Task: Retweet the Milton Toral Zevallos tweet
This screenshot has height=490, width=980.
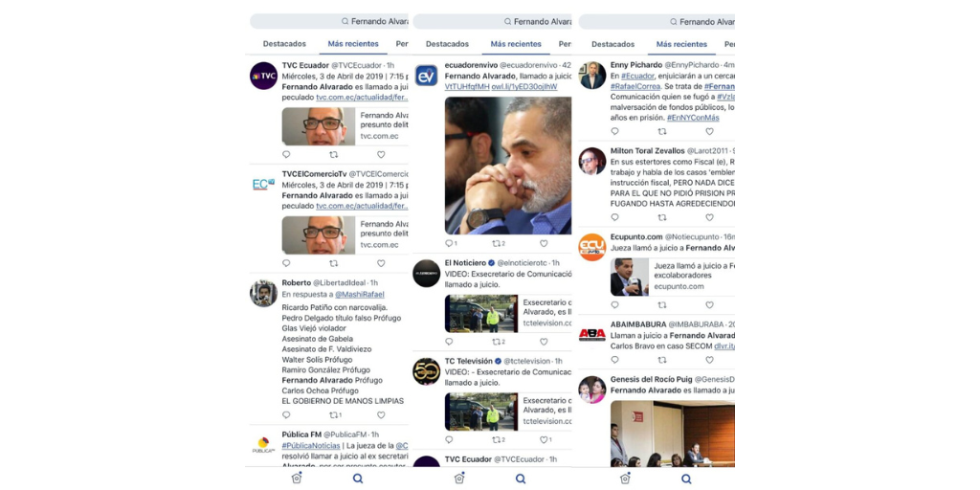Action: (x=662, y=217)
